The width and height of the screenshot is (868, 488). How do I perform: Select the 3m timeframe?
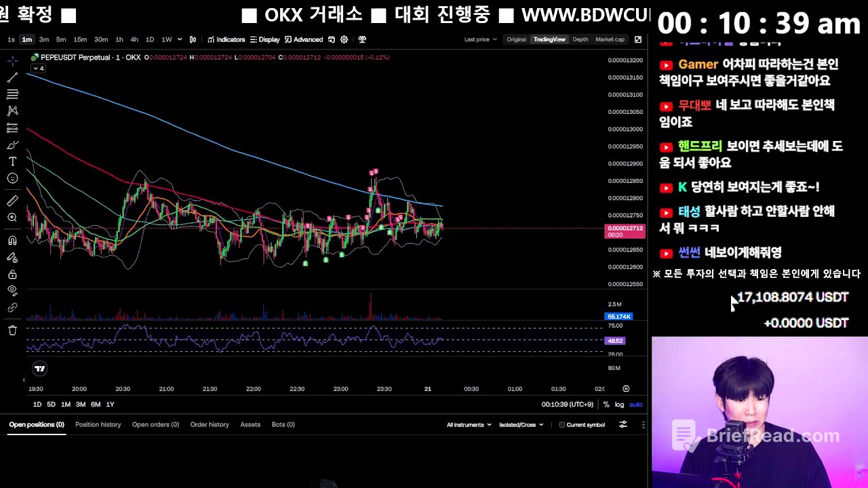coord(44,39)
